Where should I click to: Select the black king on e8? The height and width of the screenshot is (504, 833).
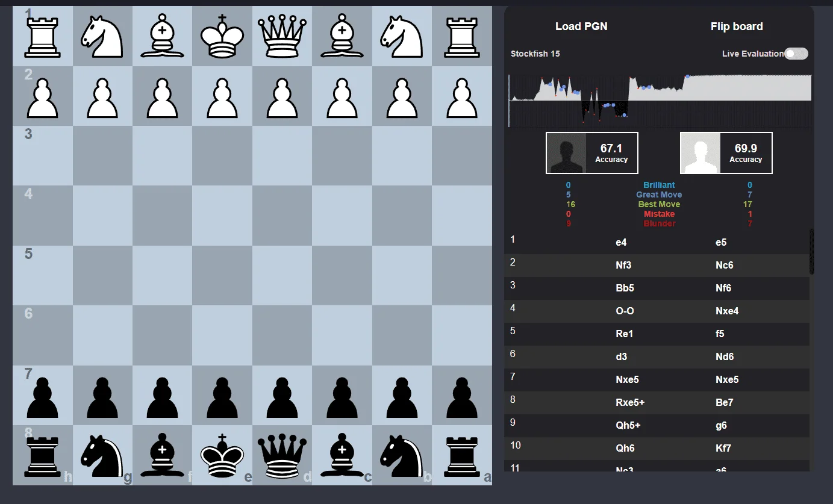point(222,456)
